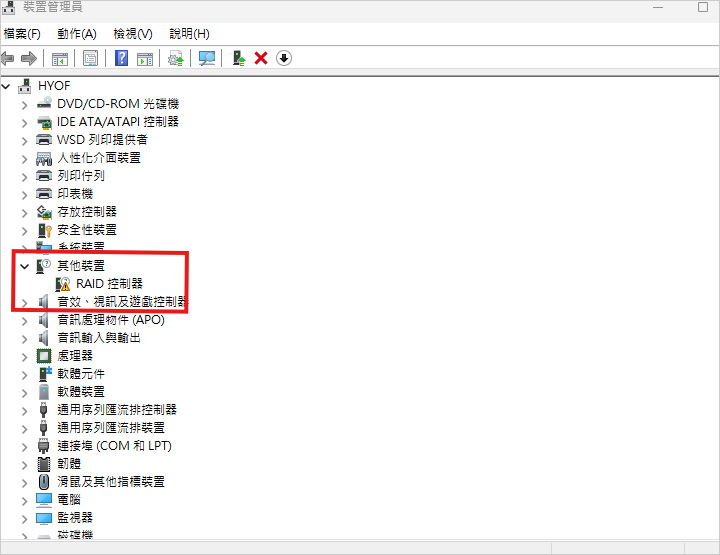
Task: Select the 軟體裝置 row text
Action: (x=81, y=392)
